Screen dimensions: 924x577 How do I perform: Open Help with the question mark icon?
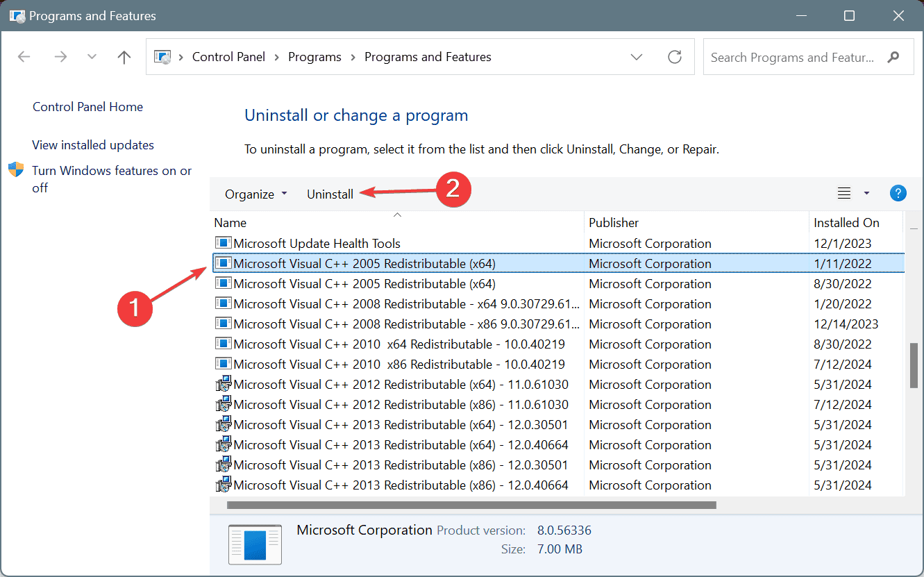point(898,194)
